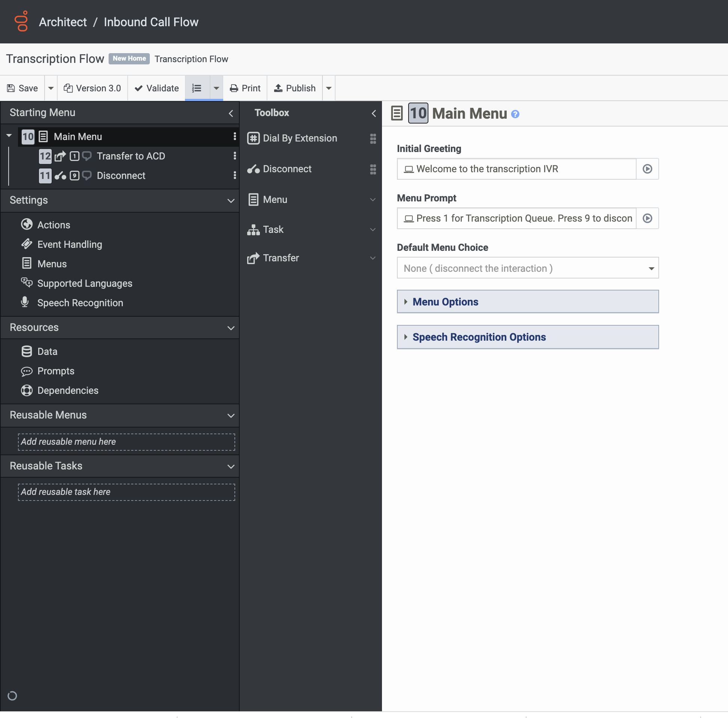Open the Default Menu Choice dropdown
Screen dimensions: 728x718
[x=528, y=268]
